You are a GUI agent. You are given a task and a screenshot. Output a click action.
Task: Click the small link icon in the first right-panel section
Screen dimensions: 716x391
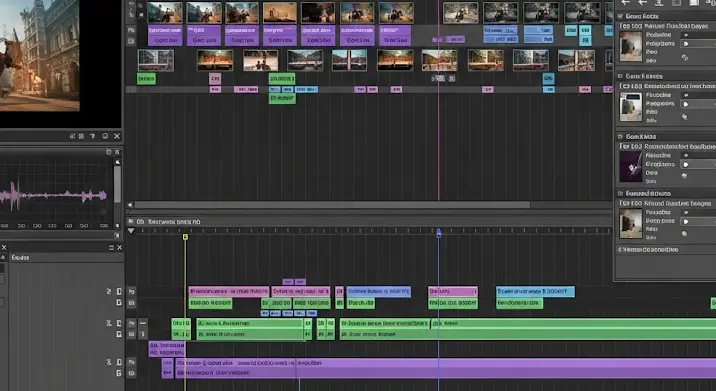point(684,58)
